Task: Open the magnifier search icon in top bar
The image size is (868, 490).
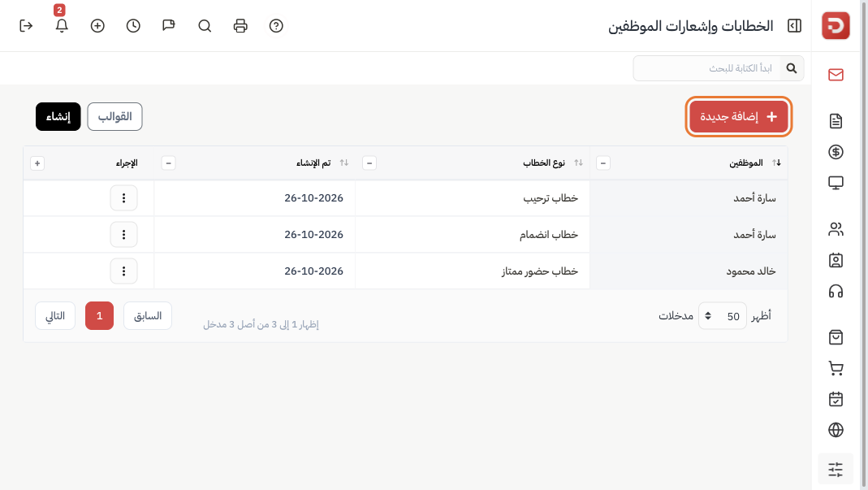Action: click(x=205, y=26)
